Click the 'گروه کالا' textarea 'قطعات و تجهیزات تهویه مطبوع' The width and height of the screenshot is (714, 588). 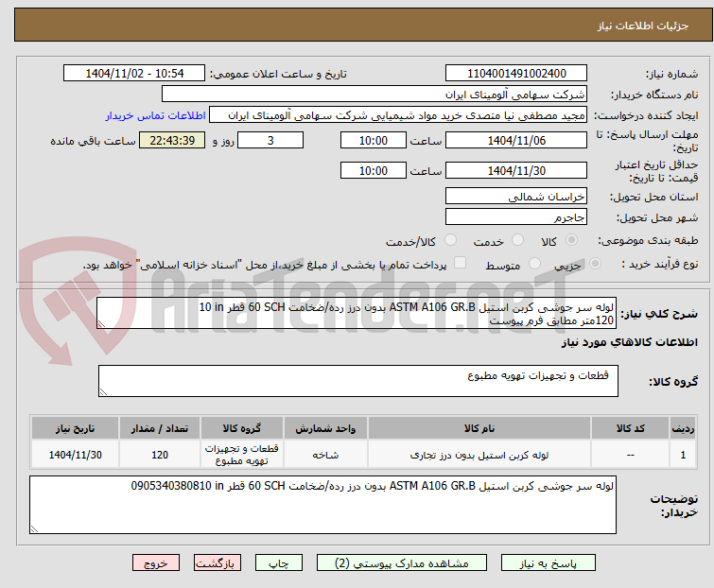(x=357, y=381)
